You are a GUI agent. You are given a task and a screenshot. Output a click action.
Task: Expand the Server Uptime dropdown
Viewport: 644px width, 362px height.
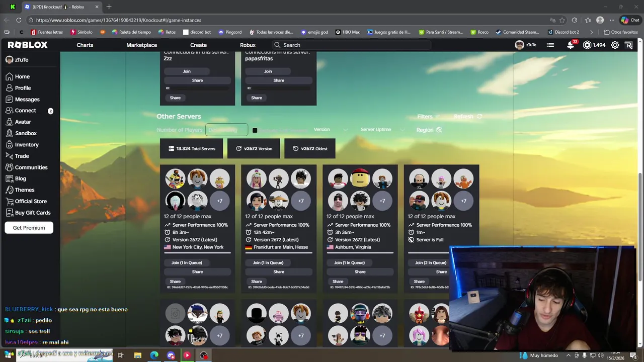(x=382, y=130)
